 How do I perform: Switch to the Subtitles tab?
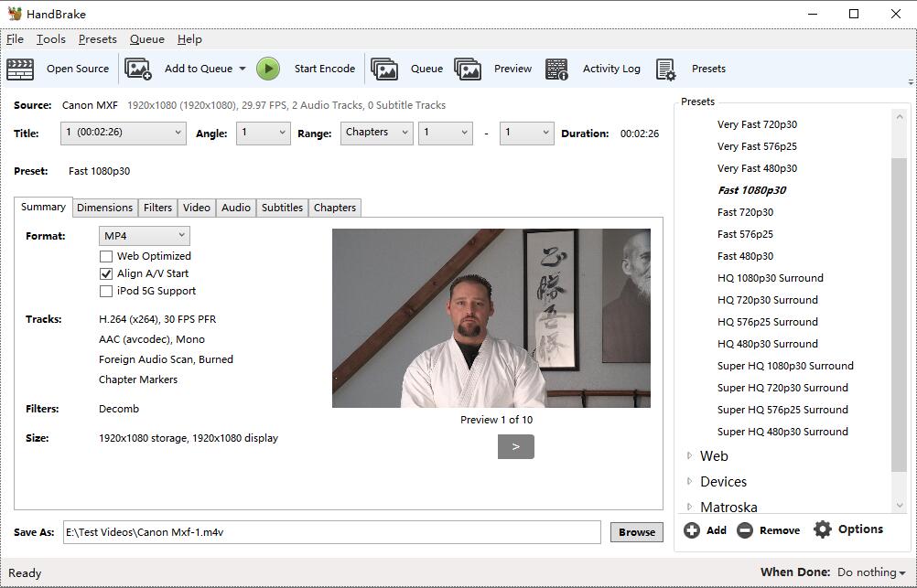[282, 208]
